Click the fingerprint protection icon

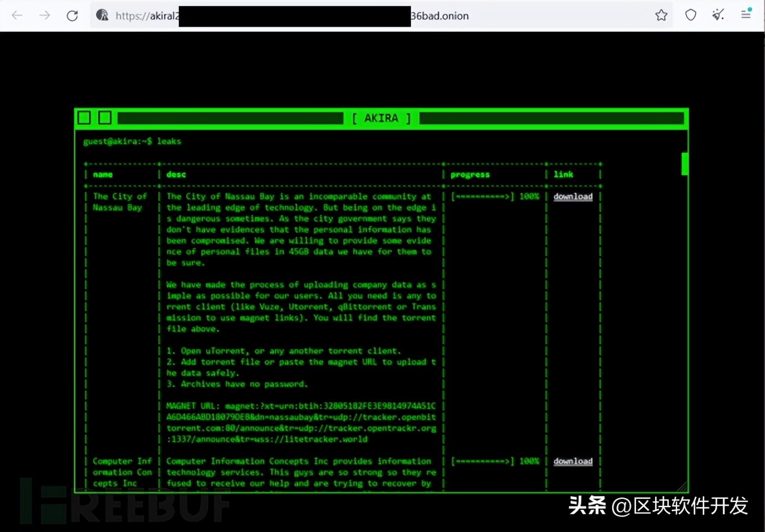pos(718,16)
